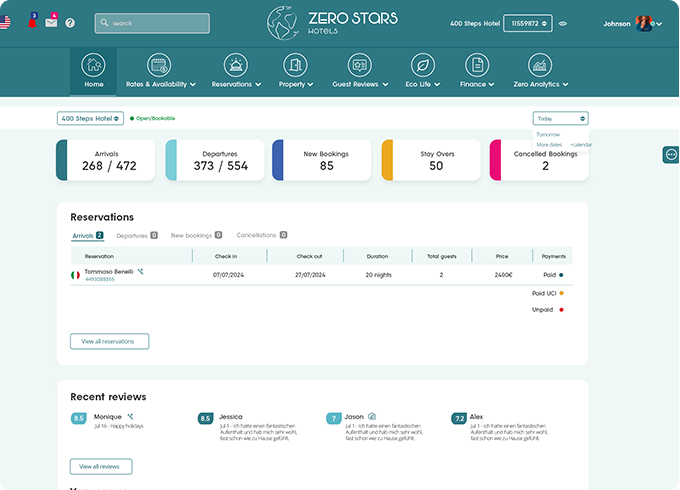
Task: Open the Rates & Availability calendar icon
Action: pyautogui.click(x=158, y=66)
